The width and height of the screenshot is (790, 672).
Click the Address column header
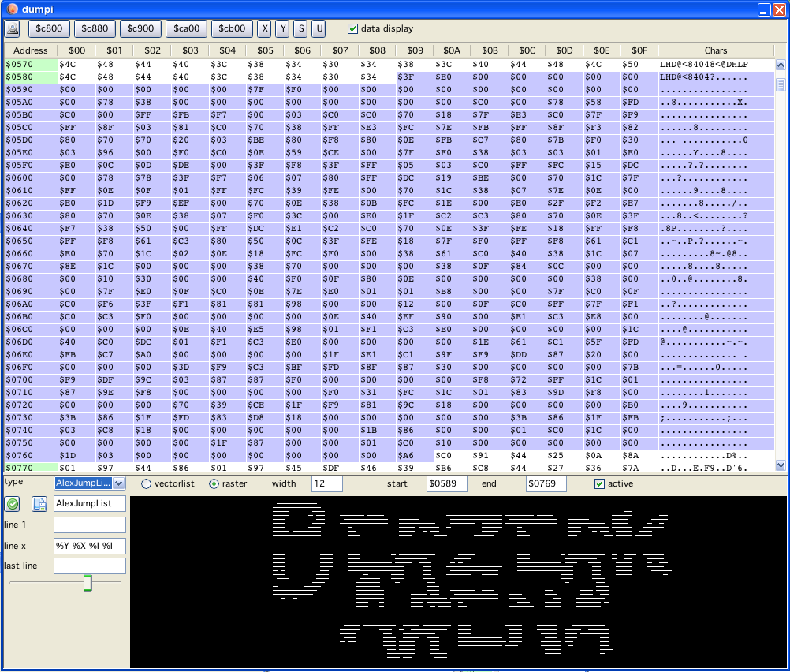point(31,50)
